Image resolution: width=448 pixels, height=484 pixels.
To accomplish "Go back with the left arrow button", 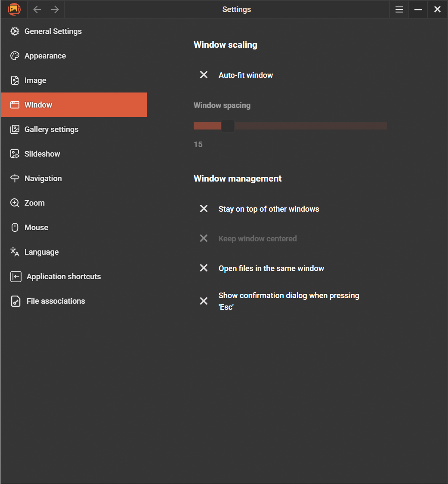I will coord(37,9).
